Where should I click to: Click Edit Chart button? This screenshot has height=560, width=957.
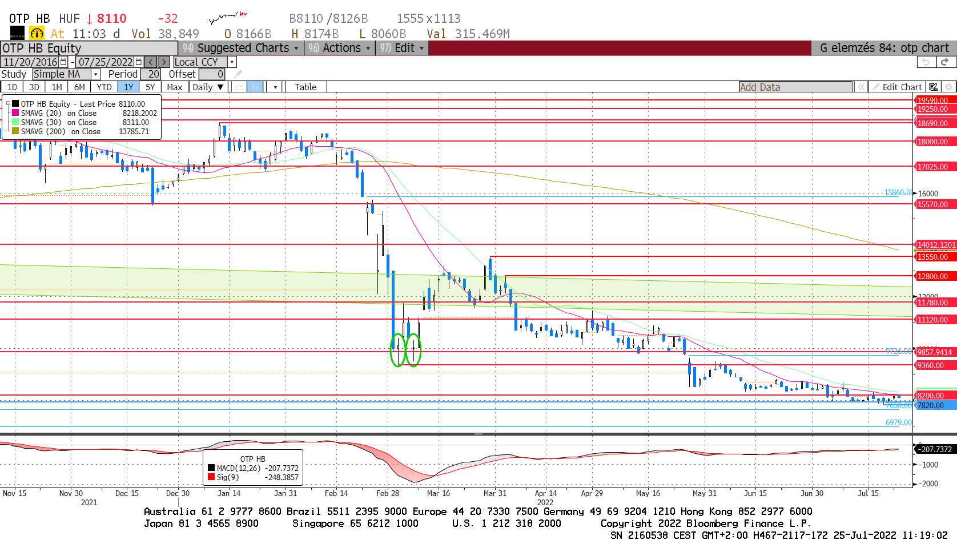click(898, 87)
